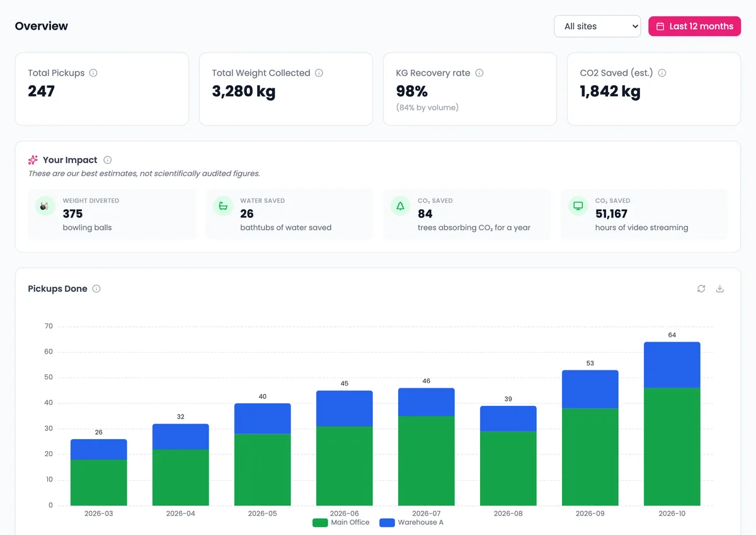This screenshot has width=756, height=535.
Task: Click the blue Warehouse A segment for 2026-09
Action: (590, 389)
